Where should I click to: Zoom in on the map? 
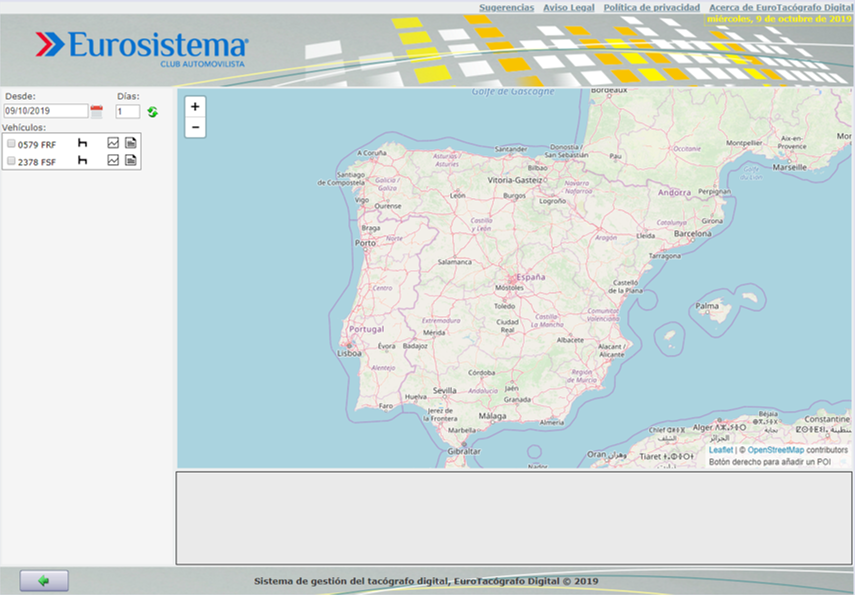(x=195, y=106)
